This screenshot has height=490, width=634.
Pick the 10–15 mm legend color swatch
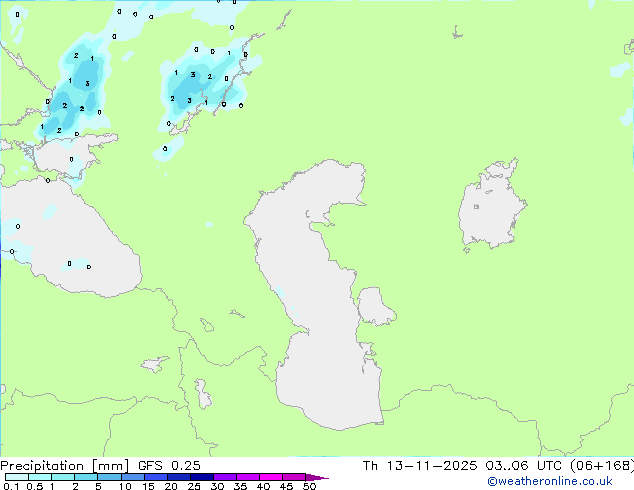[133, 477]
